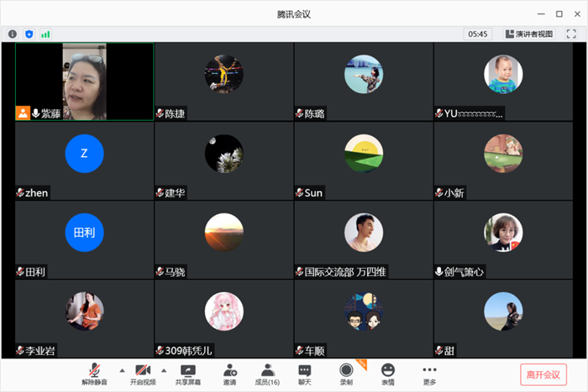Open the 聊天 chat panel
The height and width of the screenshot is (392, 588).
[x=305, y=373]
